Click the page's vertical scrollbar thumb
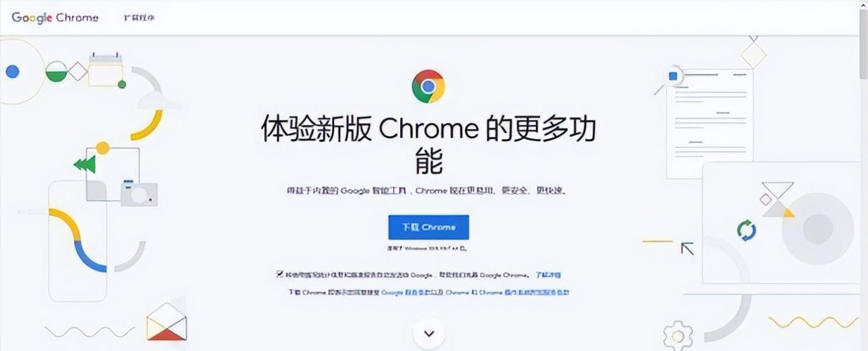 (863, 43)
